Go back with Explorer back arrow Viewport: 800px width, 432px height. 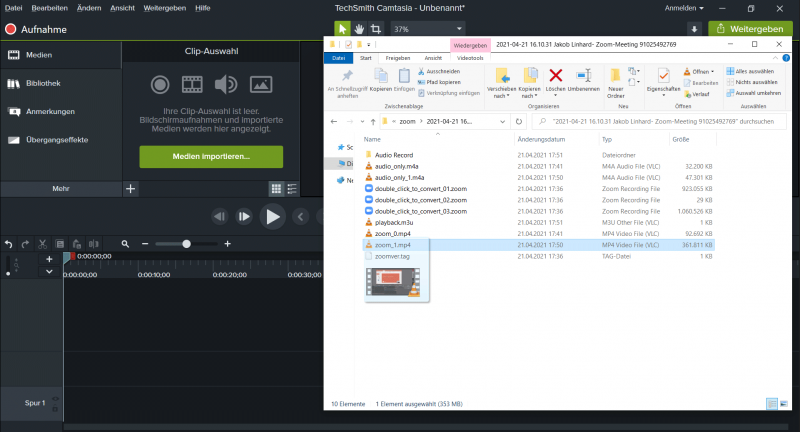point(334,121)
